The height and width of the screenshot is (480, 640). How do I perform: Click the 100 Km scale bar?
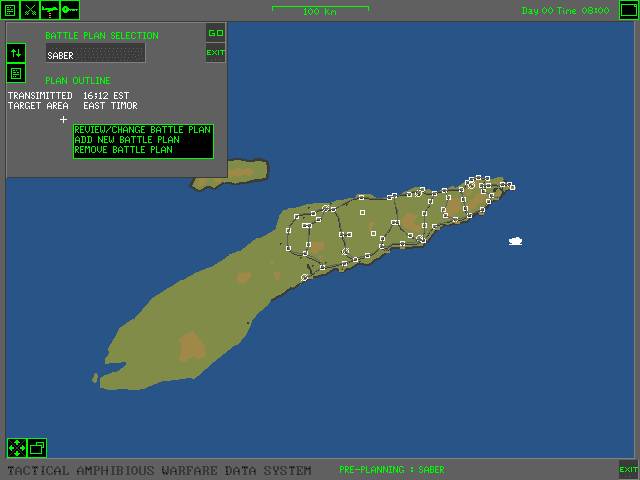[320, 10]
